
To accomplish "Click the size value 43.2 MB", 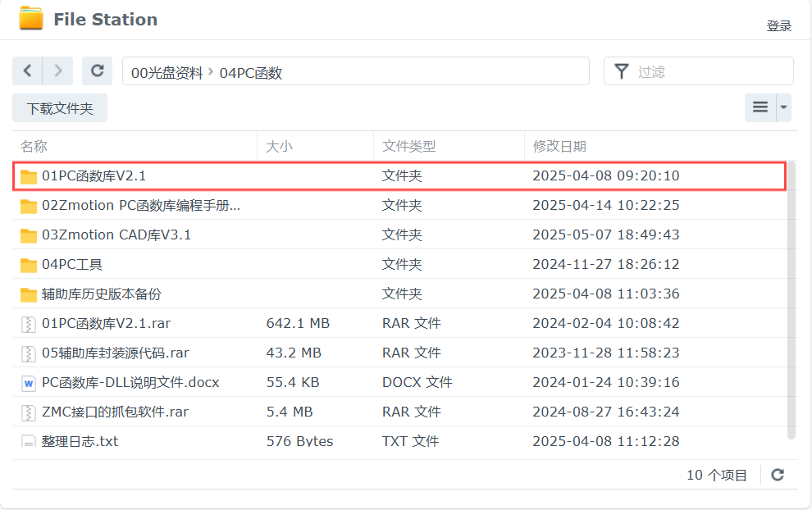I will point(294,353).
